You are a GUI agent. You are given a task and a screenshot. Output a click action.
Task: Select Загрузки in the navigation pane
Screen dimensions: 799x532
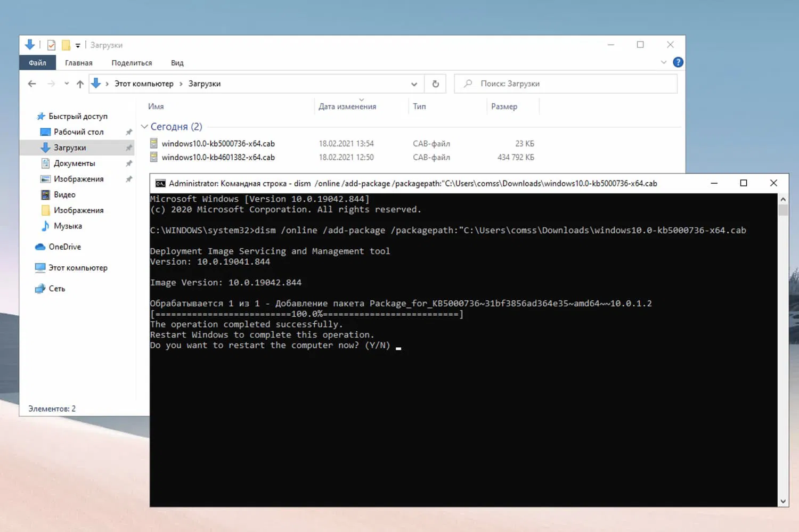click(70, 148)
